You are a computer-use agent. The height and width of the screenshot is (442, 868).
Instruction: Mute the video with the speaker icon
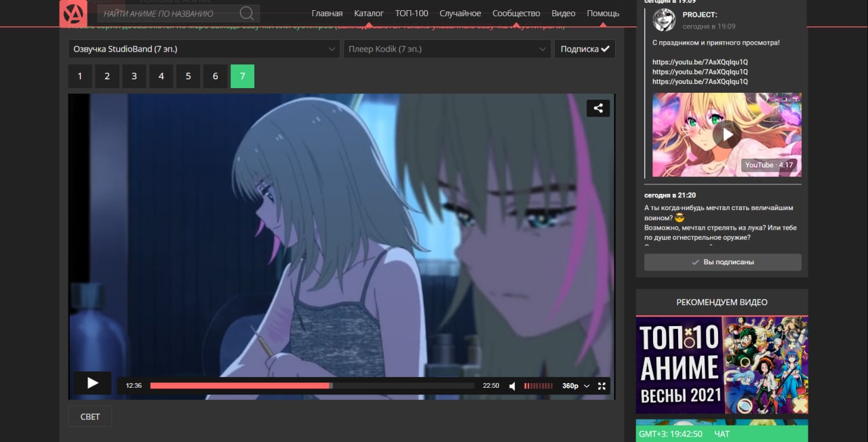click(513, 386)
